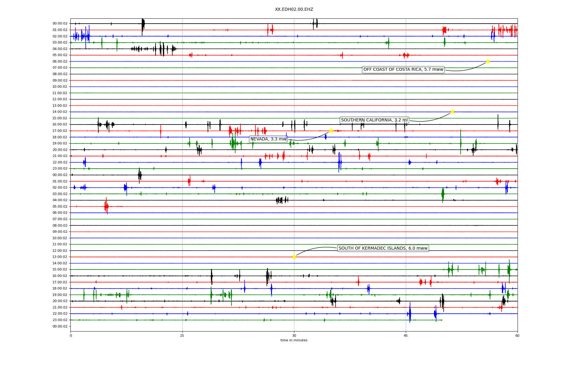Click the time in minutes axis label
The width and height of the screenshot is (588, 368).
[x=294, y=340]
